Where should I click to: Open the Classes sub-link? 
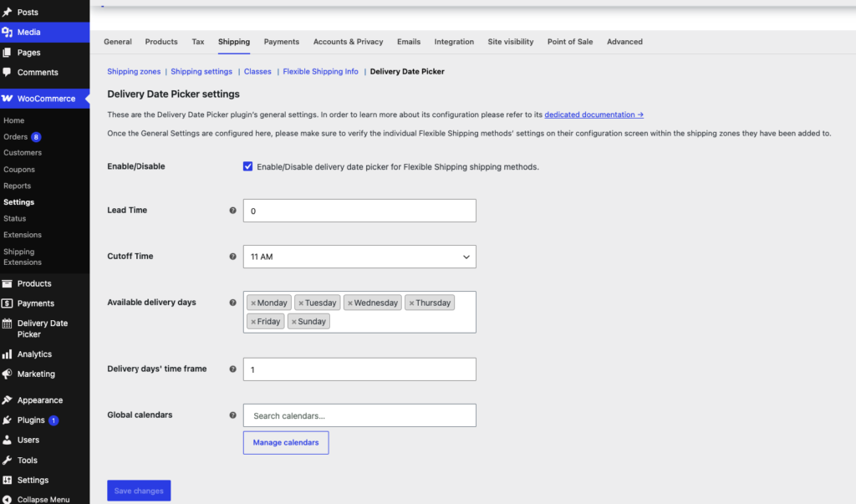pos(257,72)
